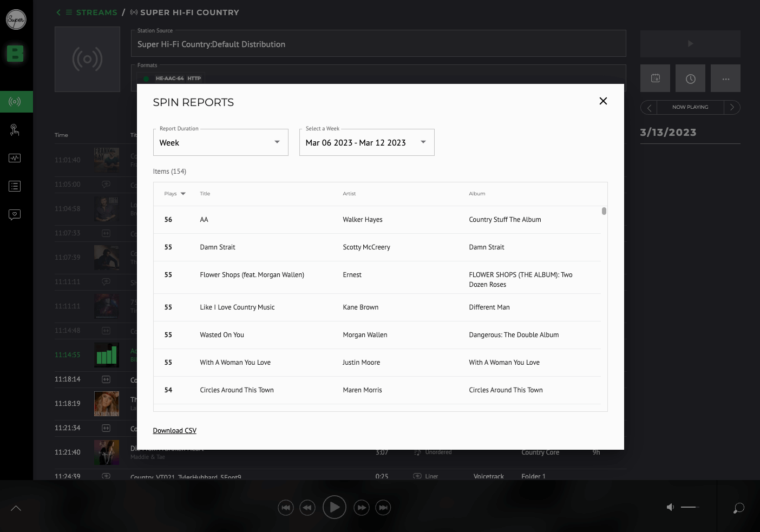Go to previous in Now Playing selector
Image resolution: width=760 pixels, height=532 pixels.
[x=649, y=107]
